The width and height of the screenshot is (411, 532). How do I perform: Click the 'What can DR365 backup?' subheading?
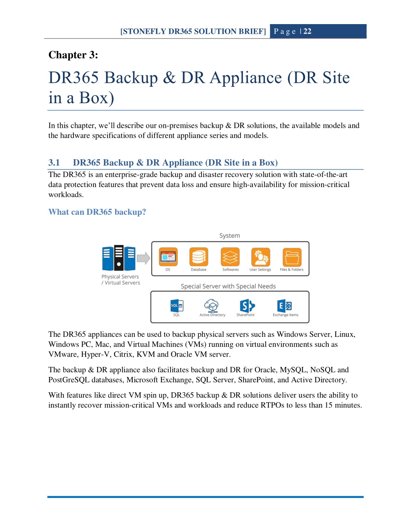(x=97, y=212)
